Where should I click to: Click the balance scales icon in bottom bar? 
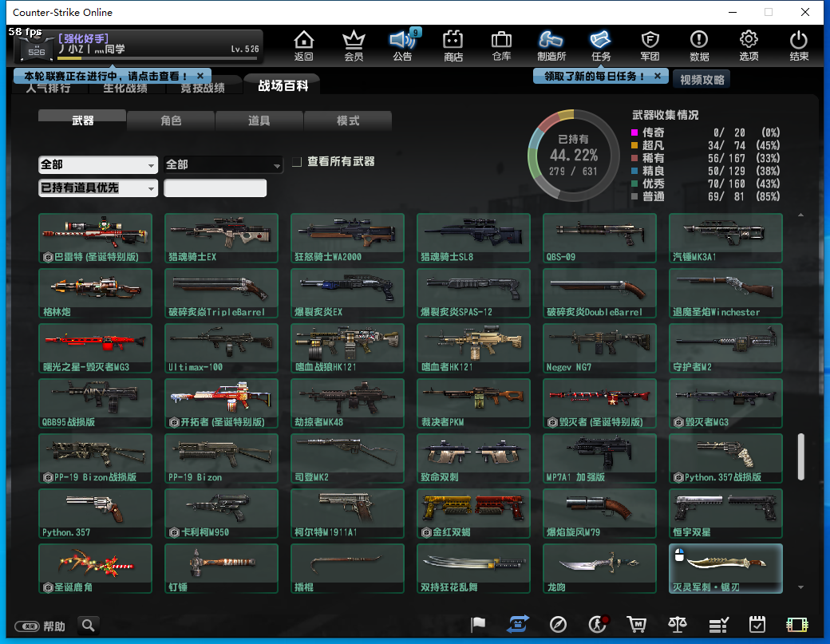tap(678, 625)
